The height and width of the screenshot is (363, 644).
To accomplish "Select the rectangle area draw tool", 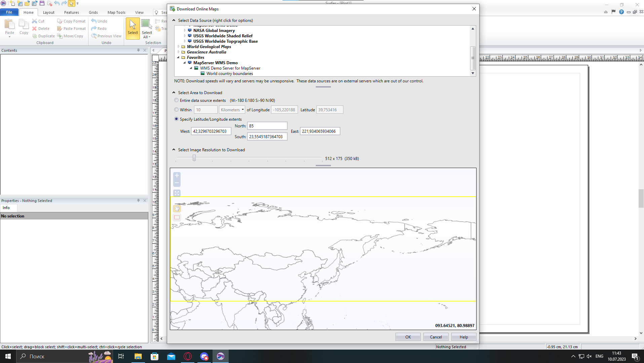I will 177,217.
